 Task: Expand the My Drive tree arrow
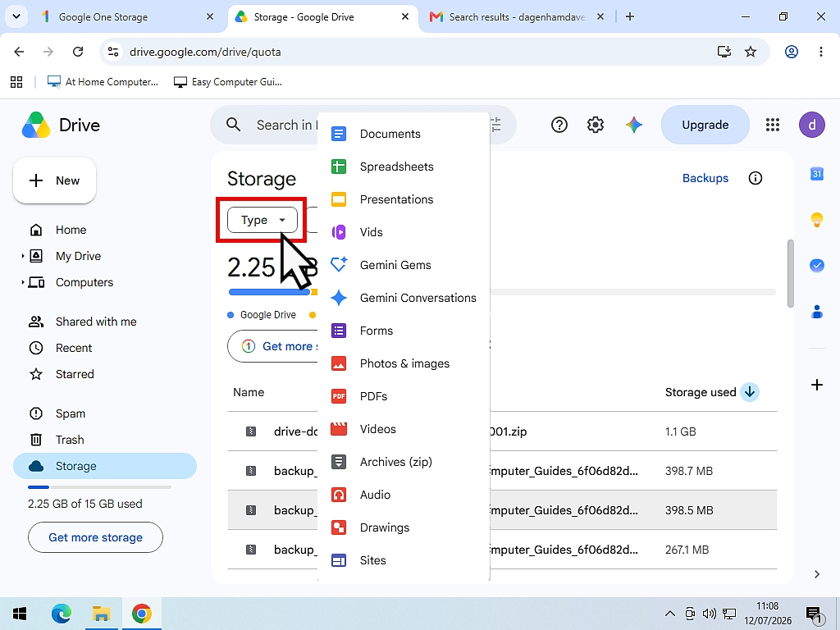point(22,256)
